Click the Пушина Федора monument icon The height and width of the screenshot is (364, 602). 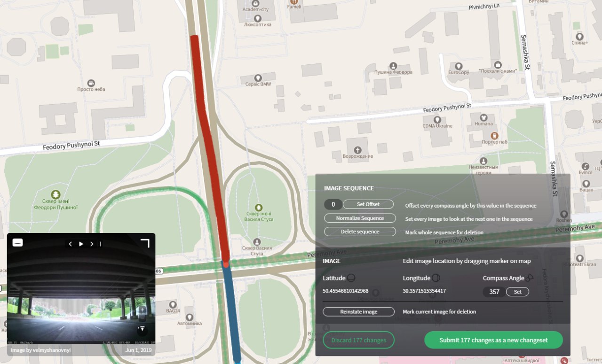point(394,65)
